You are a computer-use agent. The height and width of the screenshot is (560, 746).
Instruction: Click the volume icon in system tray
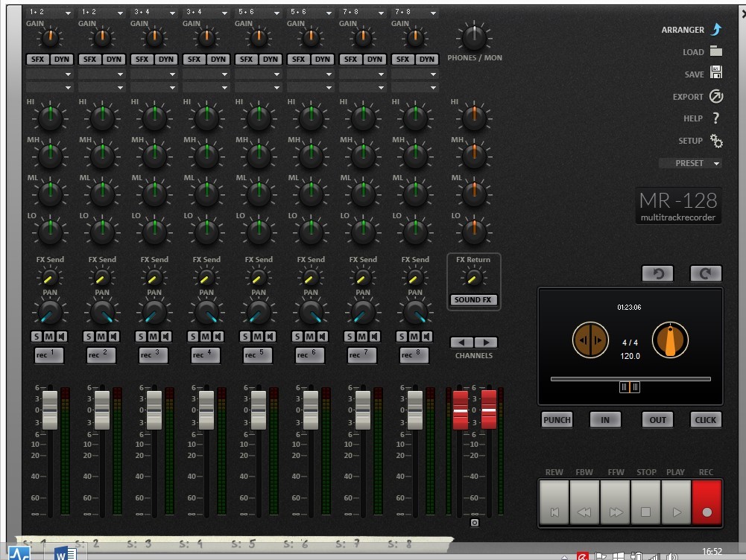point(671,556)
